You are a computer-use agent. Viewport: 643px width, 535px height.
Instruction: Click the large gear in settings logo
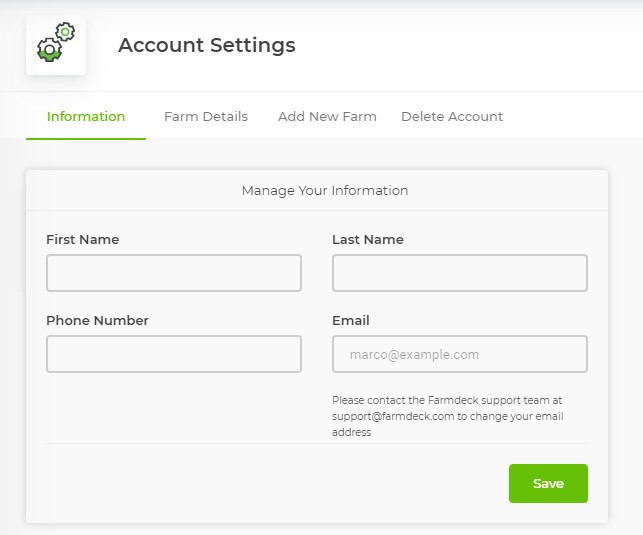click(x=49, y=49)
